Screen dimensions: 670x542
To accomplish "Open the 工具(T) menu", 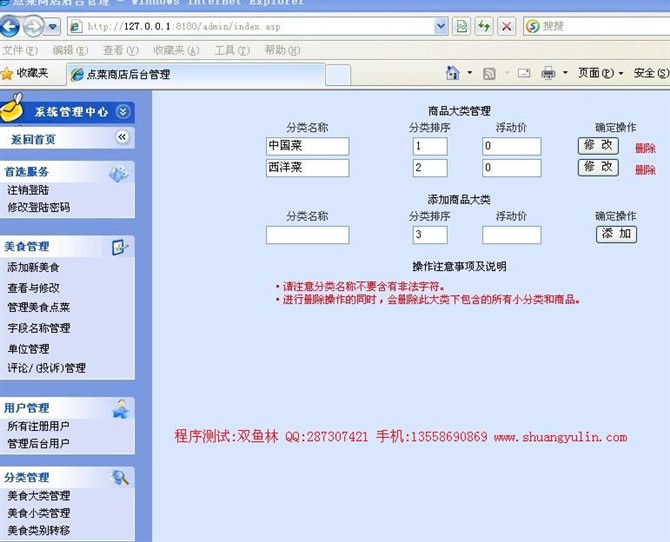I will tap(232, 50).
